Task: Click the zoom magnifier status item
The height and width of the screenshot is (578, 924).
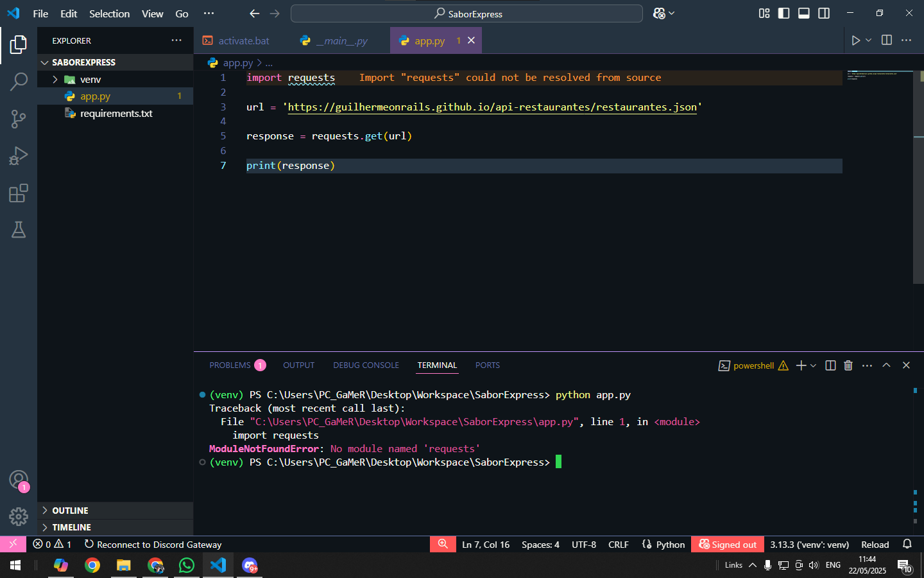Action: coord(443,544)
